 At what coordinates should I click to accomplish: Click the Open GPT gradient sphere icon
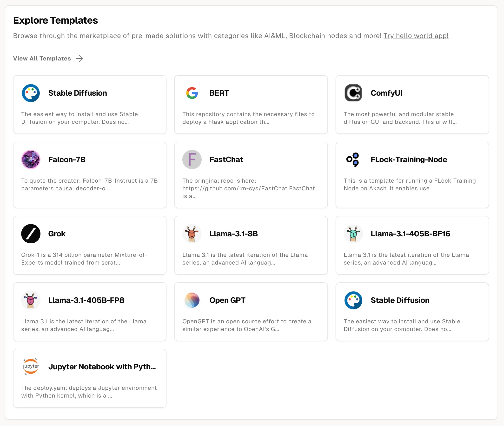tap(192, 300)
